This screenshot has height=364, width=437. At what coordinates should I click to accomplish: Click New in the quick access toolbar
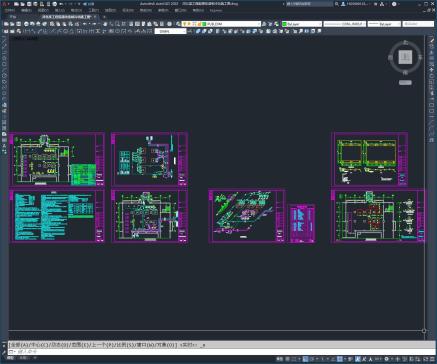tap(16, 4)
